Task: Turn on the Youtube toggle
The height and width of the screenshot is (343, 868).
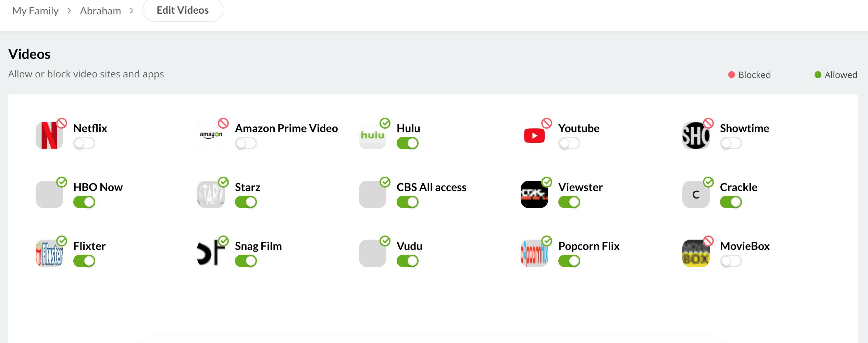Action: [569, 143]
